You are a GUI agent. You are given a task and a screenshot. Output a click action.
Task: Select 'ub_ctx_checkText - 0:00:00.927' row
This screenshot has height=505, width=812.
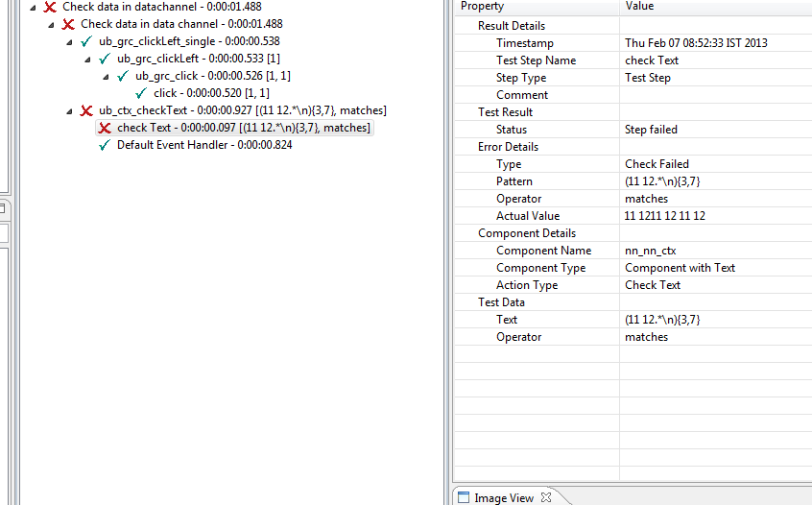(x=243, y=110)
